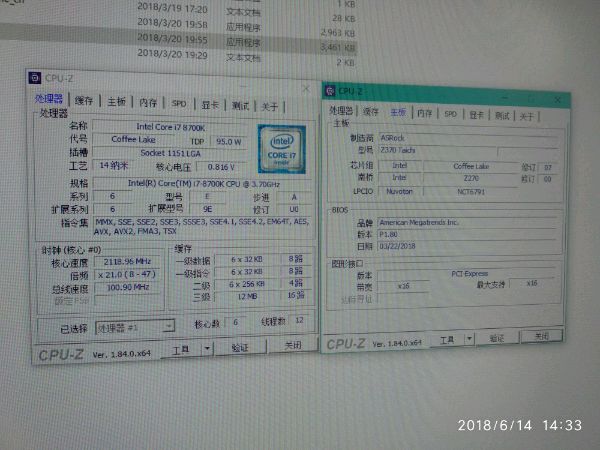Click the 95.0 W TDP value
Screen dimensions: 600x450
click(x=229, y=142)
